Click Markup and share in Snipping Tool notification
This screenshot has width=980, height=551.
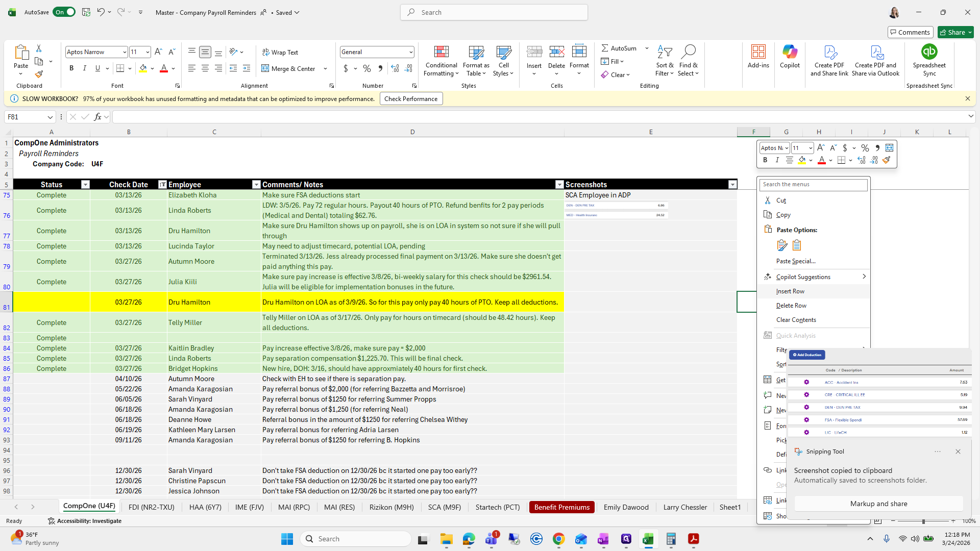click(878, 504)
